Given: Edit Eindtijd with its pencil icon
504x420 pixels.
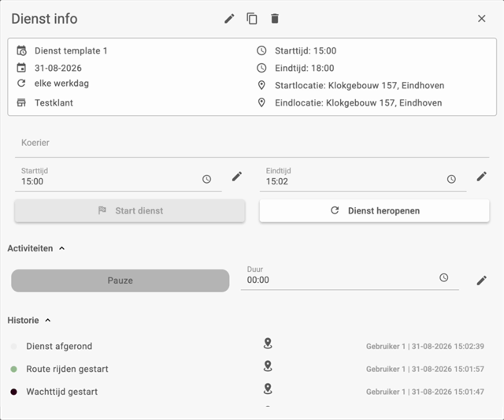Looking at the screenshot, I should pos(481,177).
